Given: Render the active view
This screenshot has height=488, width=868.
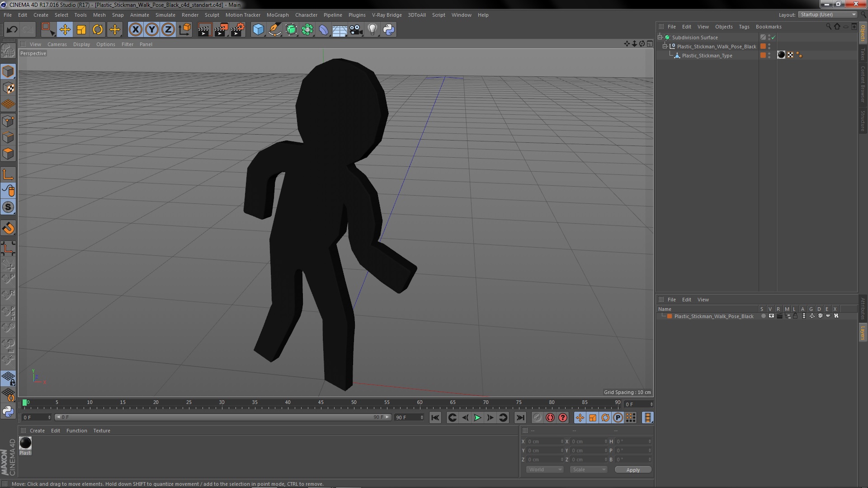Looking at the screenshot, I should 204,30.
